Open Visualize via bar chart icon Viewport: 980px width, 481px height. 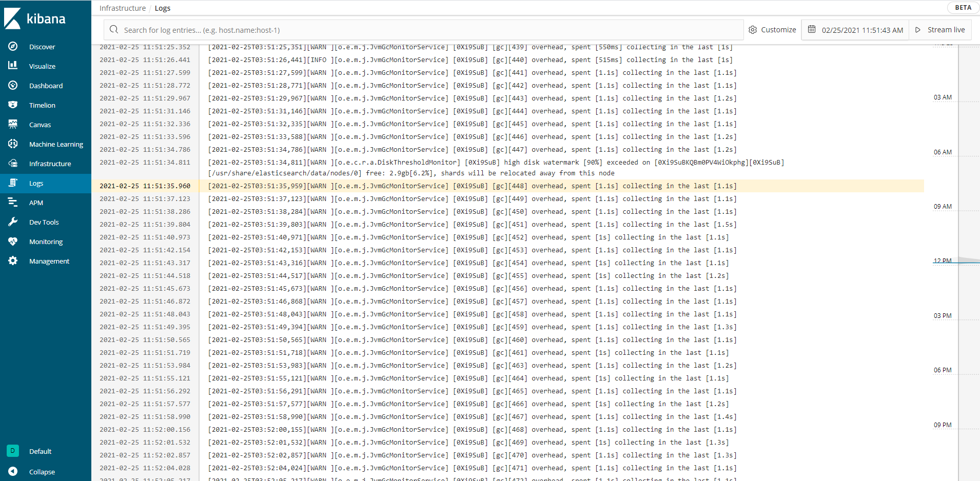tap(13, 66)
